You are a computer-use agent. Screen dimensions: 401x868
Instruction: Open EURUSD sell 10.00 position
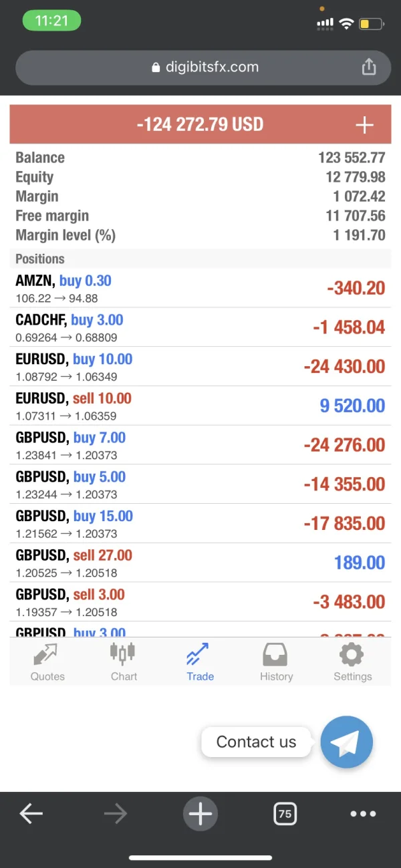(x=200, y=406)
